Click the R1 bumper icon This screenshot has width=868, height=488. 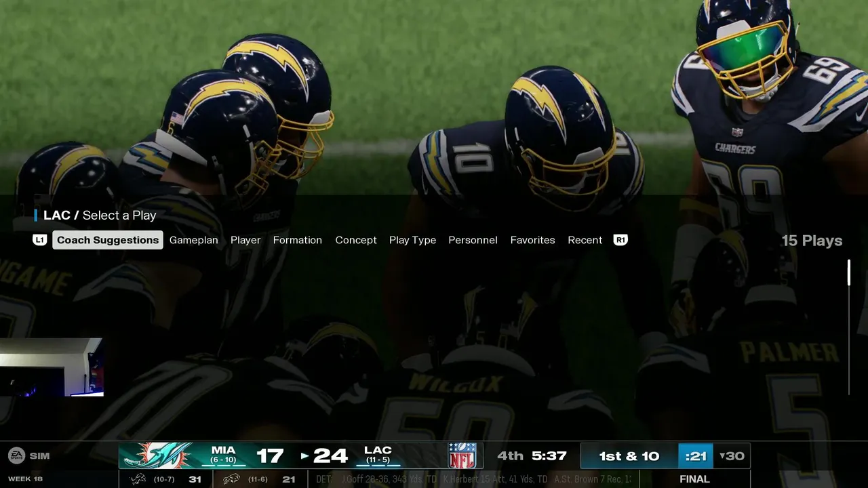coord(620,240)
